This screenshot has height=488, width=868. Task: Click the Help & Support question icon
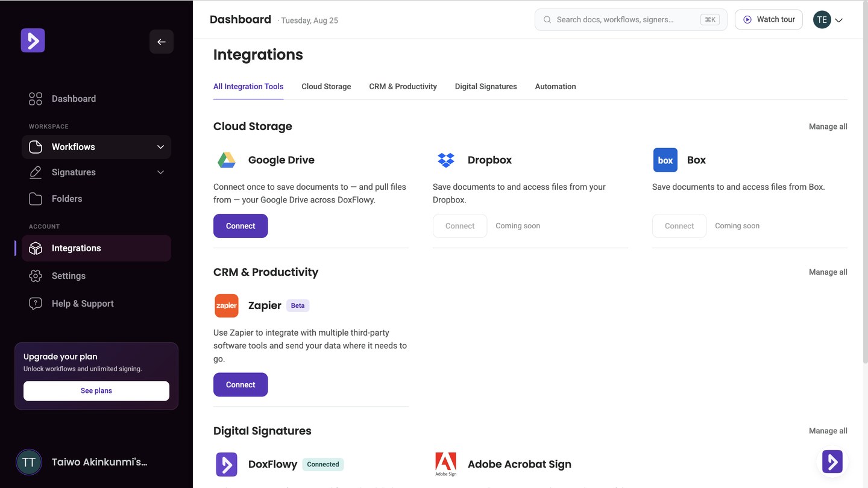[x=36, y=304]
